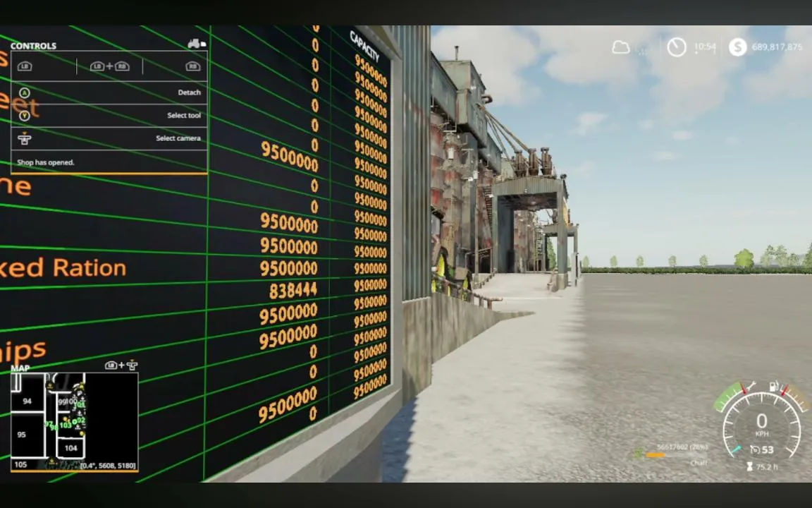Click the green A button icon
Image resolution: width=812 pixels, height=508 pixels.
pos(25,93)
